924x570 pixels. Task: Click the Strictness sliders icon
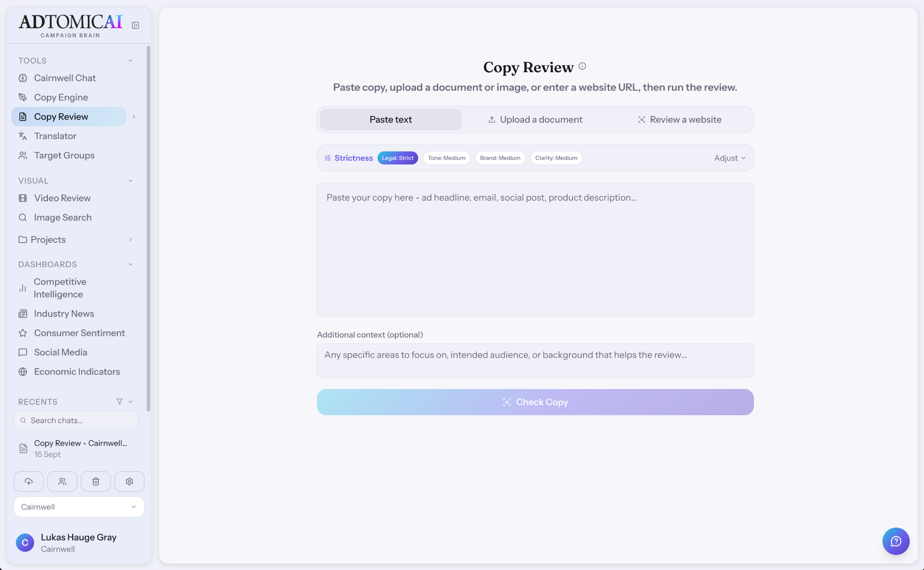[328, 158]
